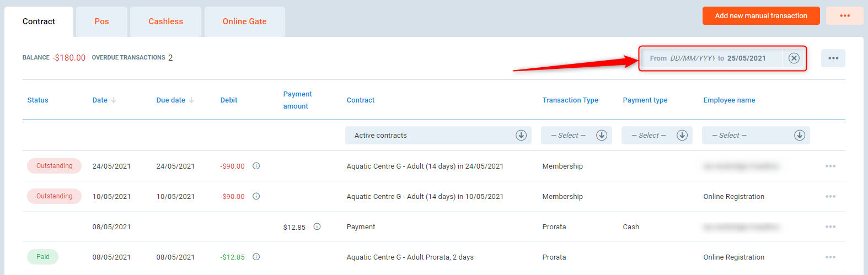Viewport: 868px width, 275px height.
Task: Show info for $12.85 payment amount
Action: [x=317, y=227]
